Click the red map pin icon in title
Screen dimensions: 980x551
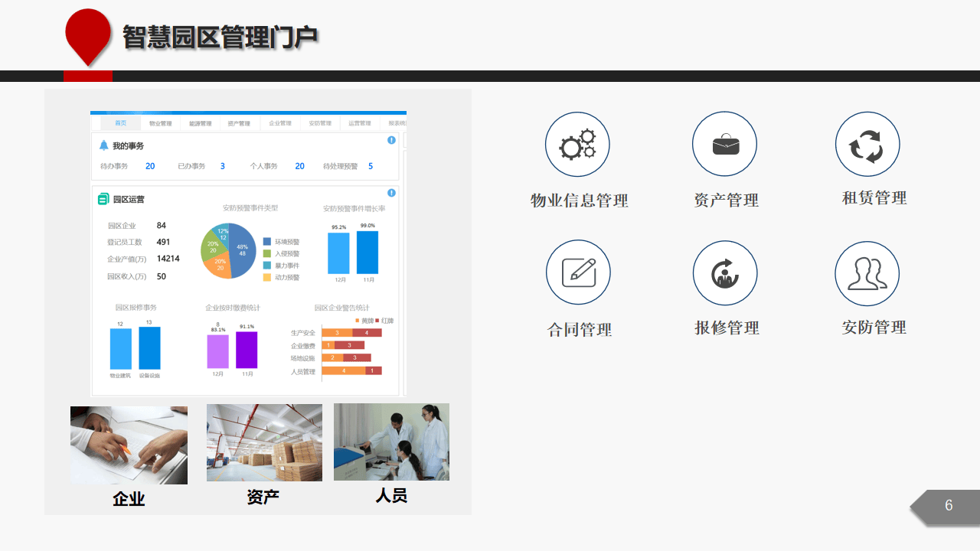point(88,37)
